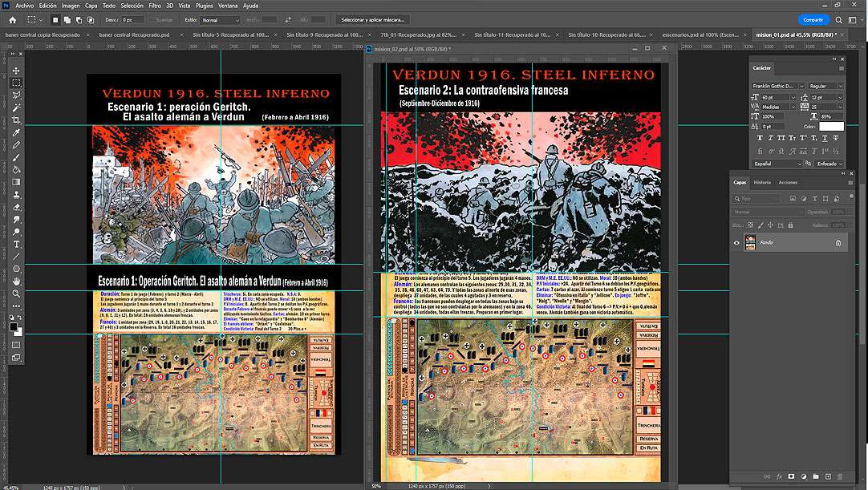Image resolution: width=868 pixels, height=490 pixels.
Task: Toggle All Caps in Carácter panel
Action: click(781, 138)
